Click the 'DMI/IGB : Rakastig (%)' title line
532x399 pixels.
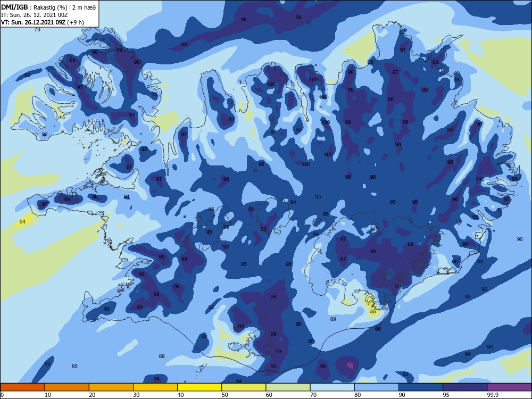pos(48,7)
